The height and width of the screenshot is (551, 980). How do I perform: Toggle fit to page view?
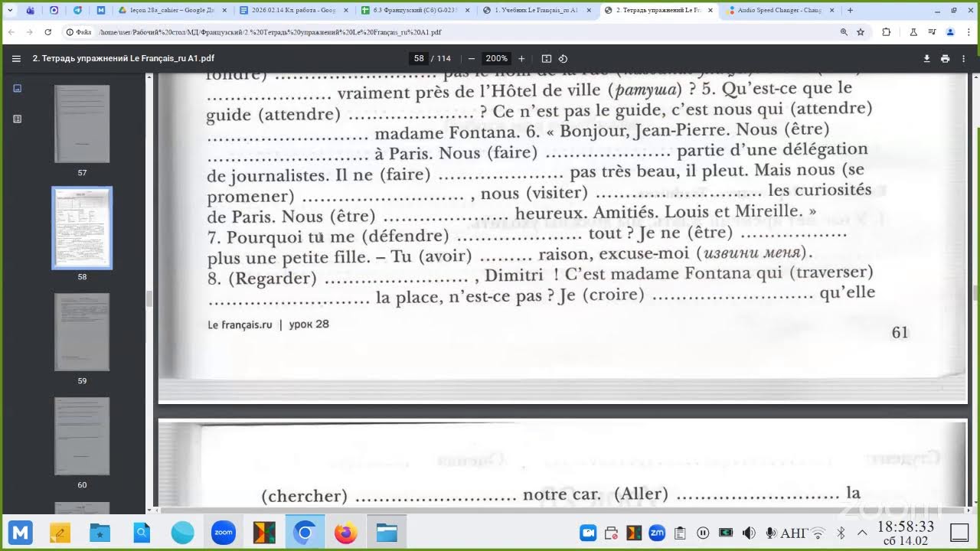(547, 58)
